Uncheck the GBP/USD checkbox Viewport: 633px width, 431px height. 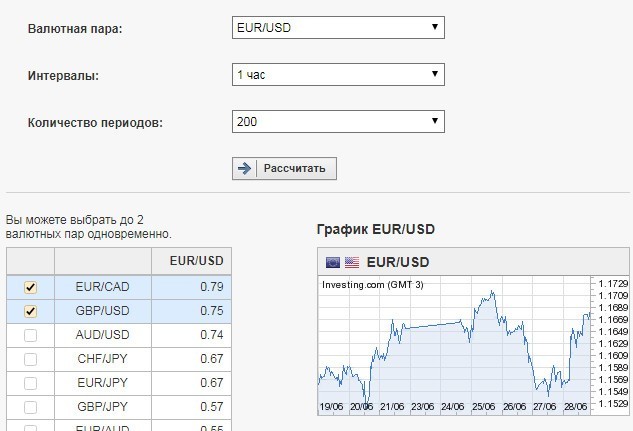click(30, 311)
